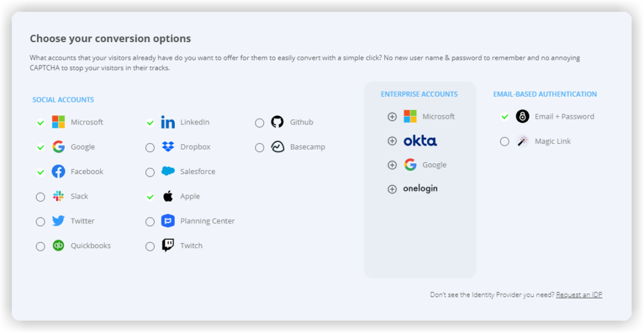Click the Magic Link wand icon

click(x=523, y=141)
